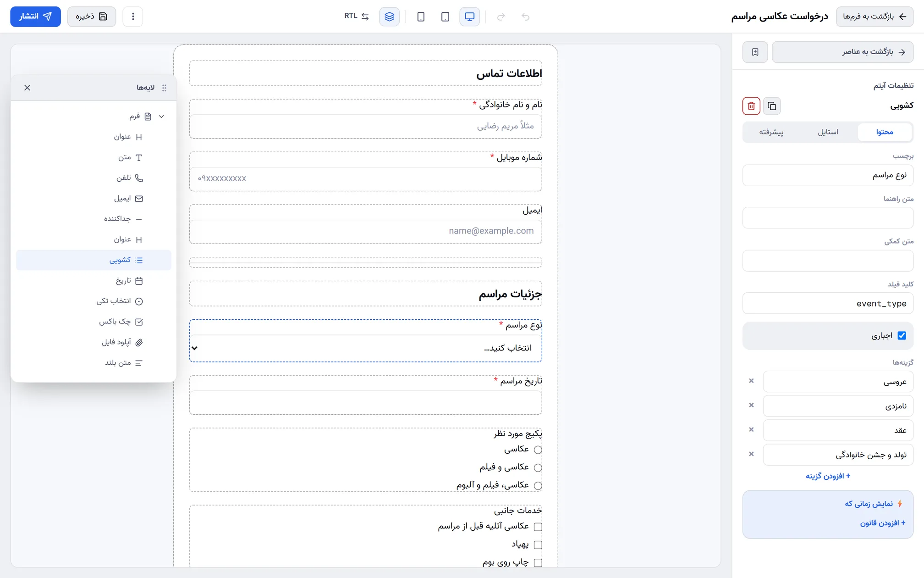Open the پیشرفته tab
Viewport: 924px width, 578px height.
pyautogui.click(x=771, y=132)
